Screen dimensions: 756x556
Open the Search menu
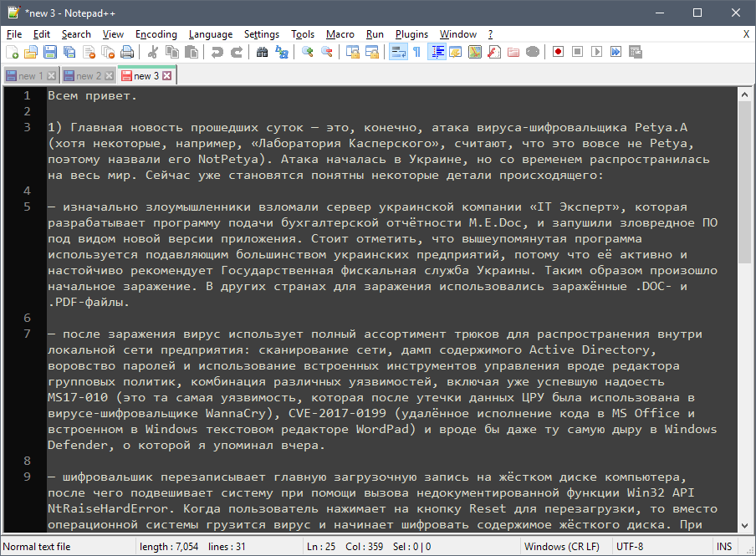[x=76, y=34]
